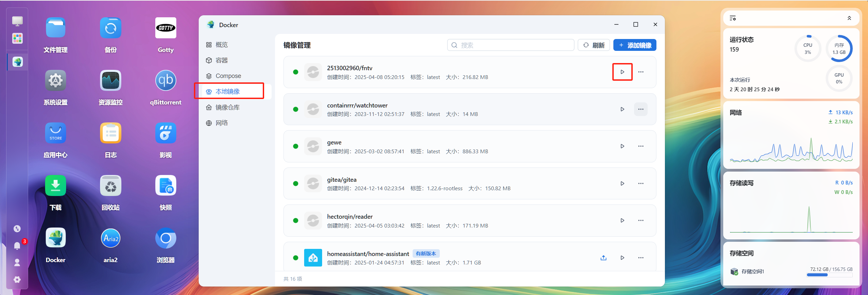This screenshot has width=868, height=295.
Task: Launch the Aria2 desktop icon
Action: tap(111, 238)
